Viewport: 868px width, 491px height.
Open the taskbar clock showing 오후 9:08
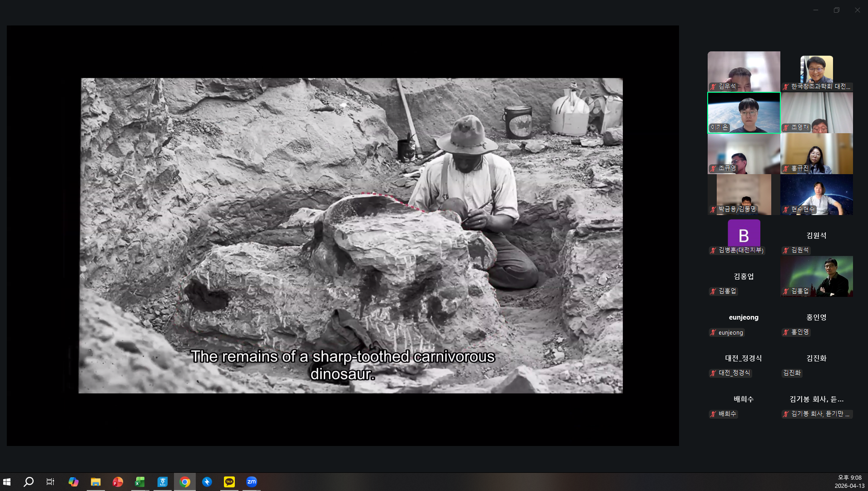click(849, 482)
